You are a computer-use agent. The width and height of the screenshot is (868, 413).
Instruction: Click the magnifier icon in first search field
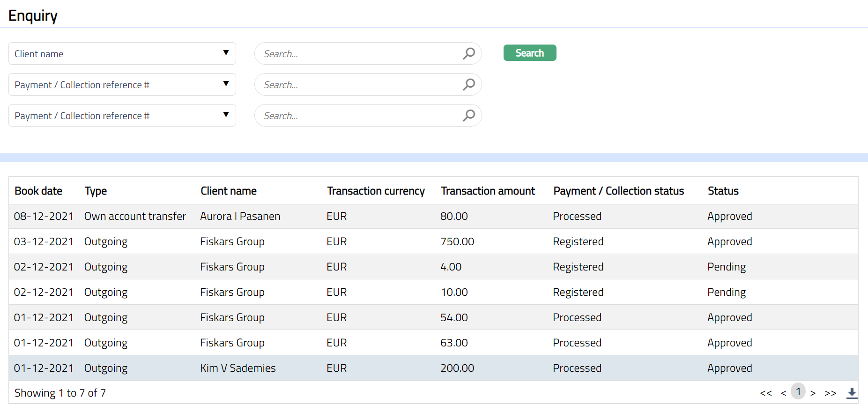[x=468, y=53]
